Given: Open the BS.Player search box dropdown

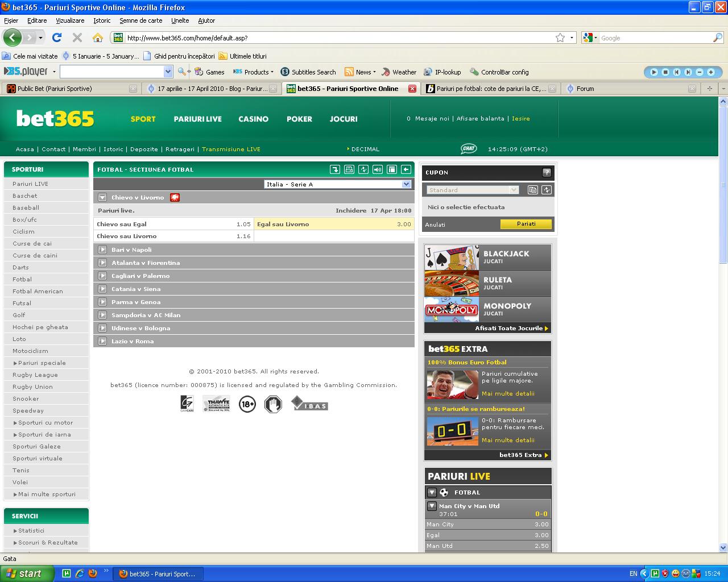Looking at the screenshot, I should [x=168, y=72].
